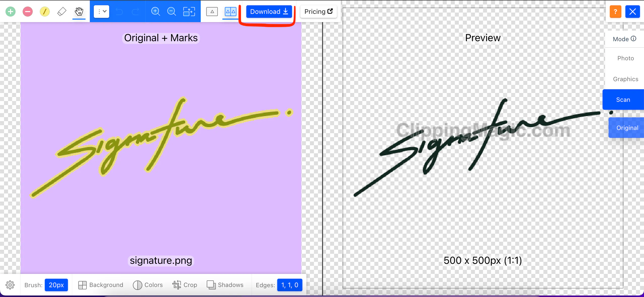
Task: Click the zoom out magnifier tool
Action: (172, 12)
